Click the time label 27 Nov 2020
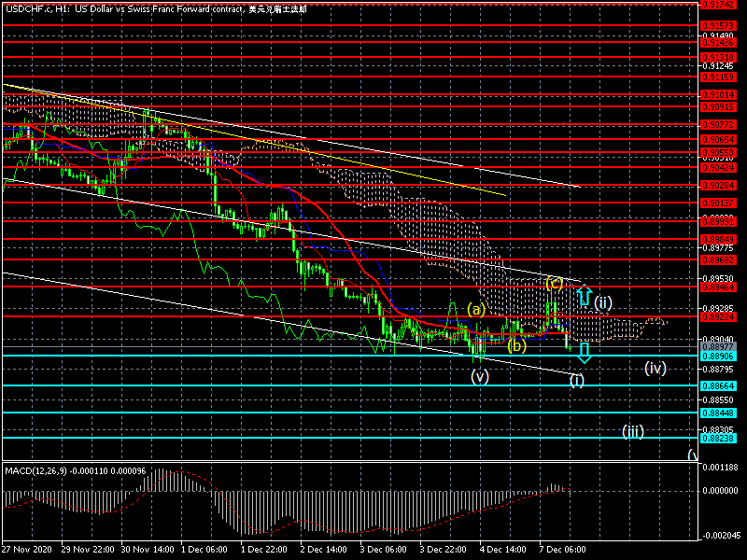 27,550
